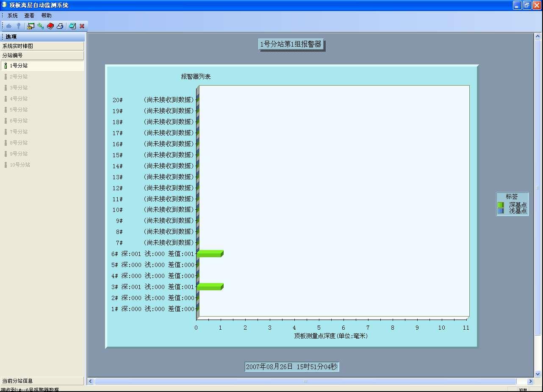Click the teal notebook icon
The image size is (543, 392).
point(72,26)
